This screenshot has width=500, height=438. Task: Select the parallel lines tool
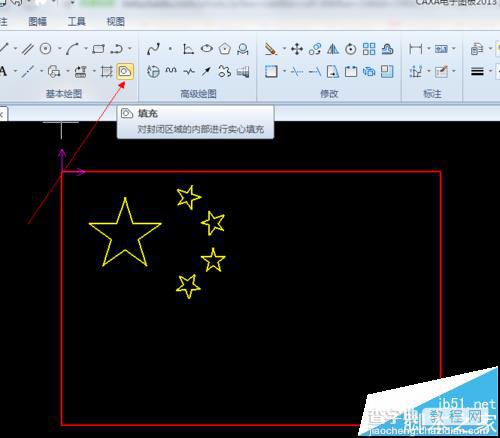(28, 49)
